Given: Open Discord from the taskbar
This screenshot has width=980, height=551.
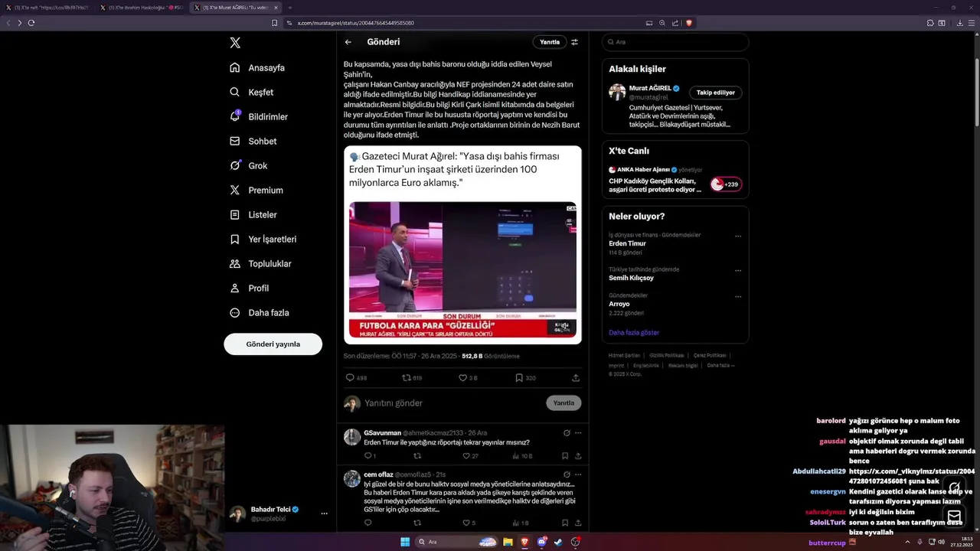Looking at the screenshot, I should point(542,542).
